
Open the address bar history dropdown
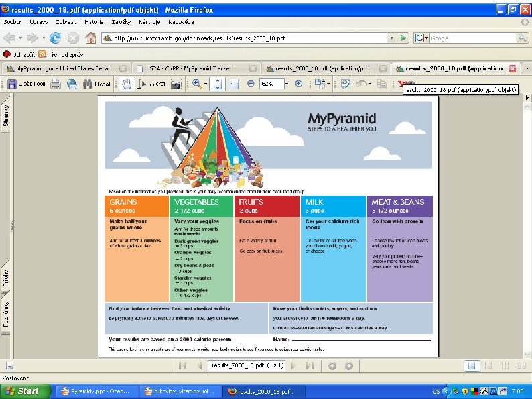(x=392, y=38)
